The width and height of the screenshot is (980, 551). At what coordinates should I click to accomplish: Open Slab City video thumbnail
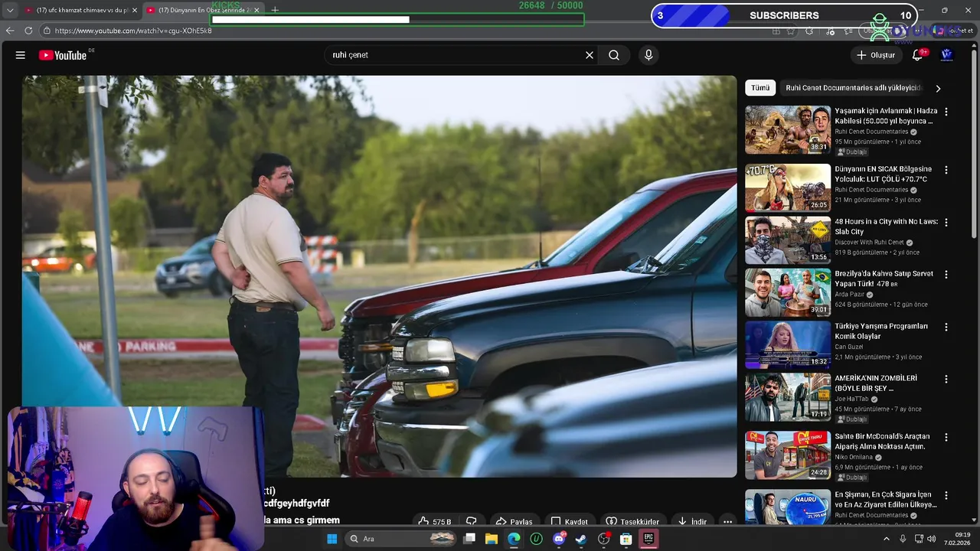tap(788, 240)
